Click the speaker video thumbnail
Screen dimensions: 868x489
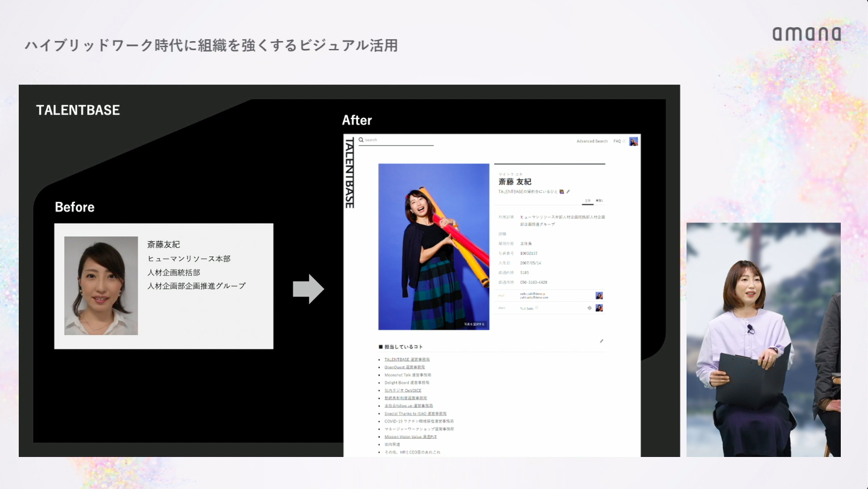(x=763, y=340)
